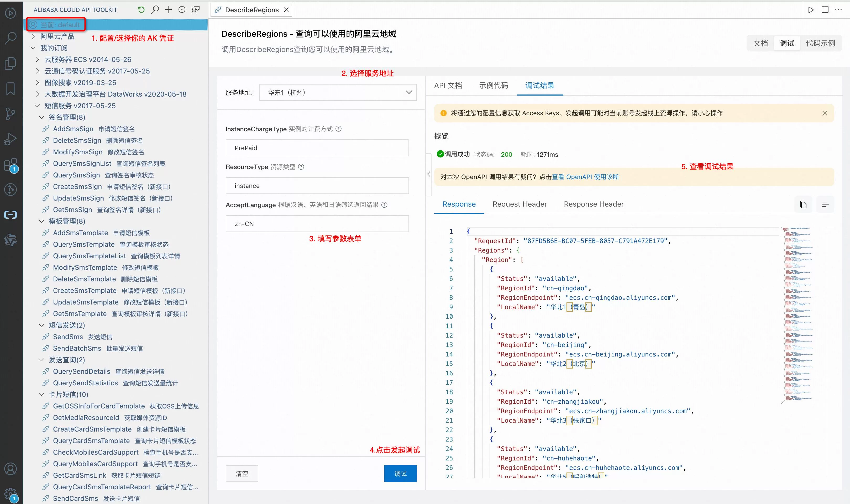The height and width of the screenshot is (504, 850).
Task: Click the InstanceChargeType help question icon
Action: (x=339, y=129)
